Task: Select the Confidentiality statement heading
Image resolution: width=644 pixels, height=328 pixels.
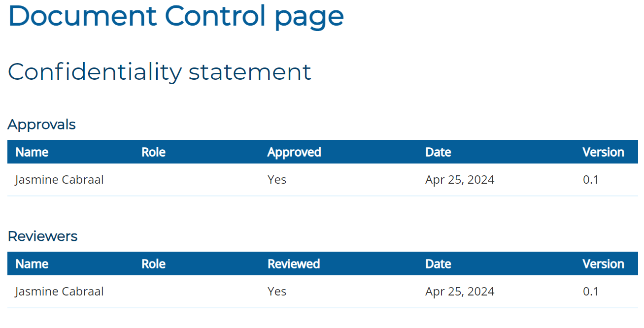Action: pos(159,72)
